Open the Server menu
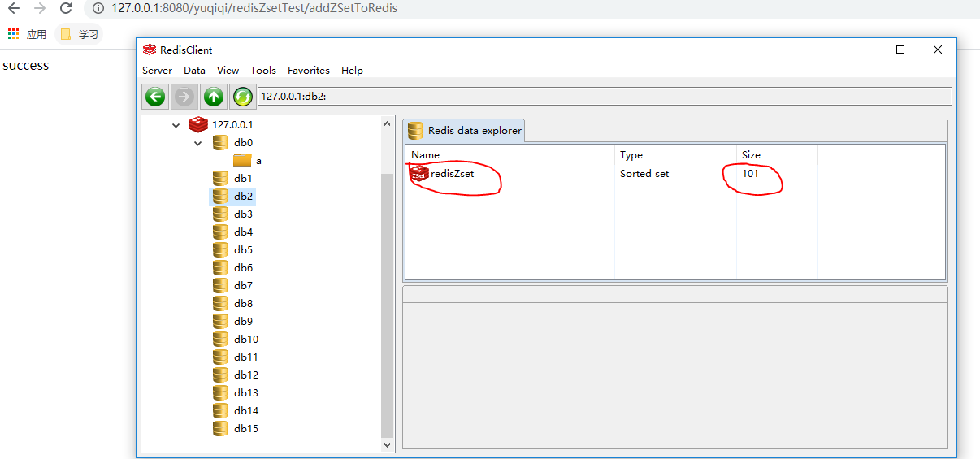980x459 pixels. tap(157, 71)
